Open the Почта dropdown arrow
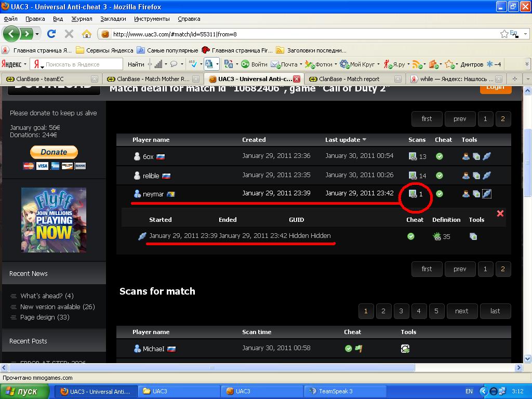This screenshot has width=532, height=399. click(x=301, y=64)
